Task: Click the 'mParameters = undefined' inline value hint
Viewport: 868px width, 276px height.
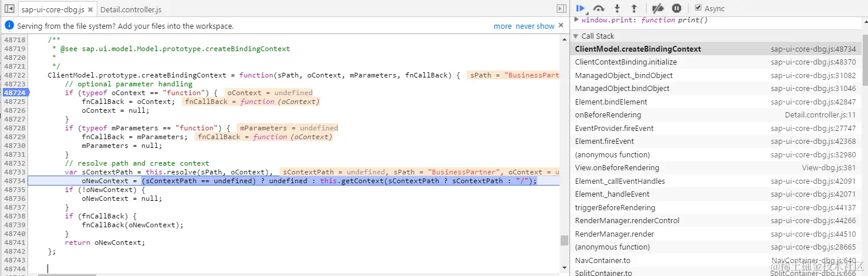Action: pos(289,128)
